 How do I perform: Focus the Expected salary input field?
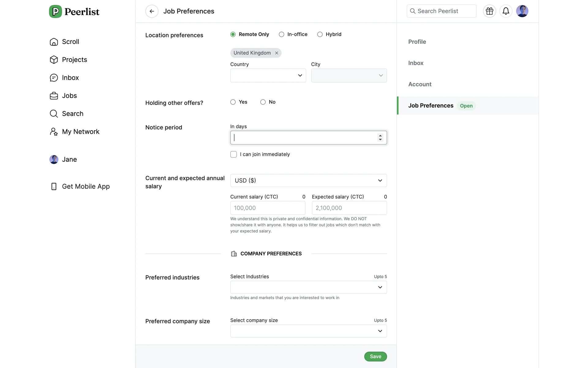pyautogui.click(x=349, y=208)
